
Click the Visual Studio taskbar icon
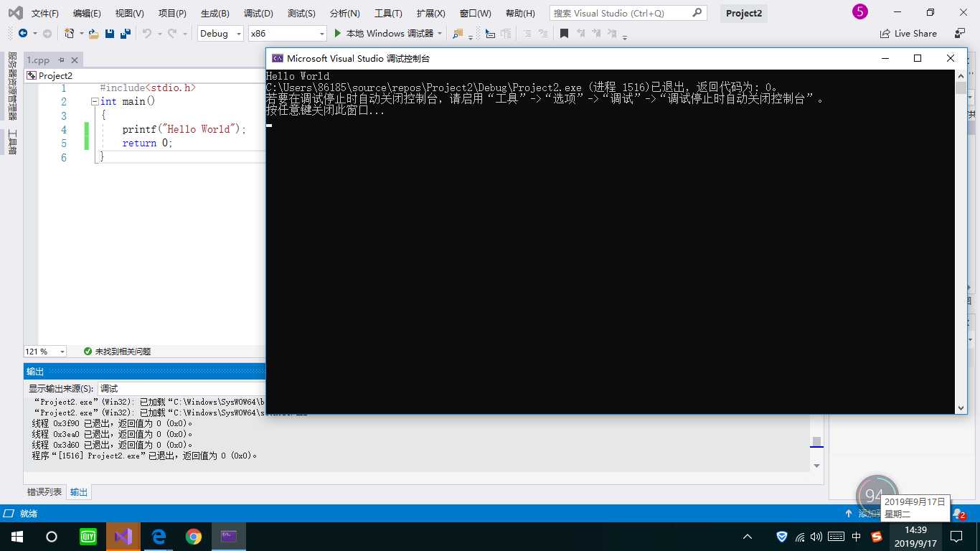(x=123, y=537)
